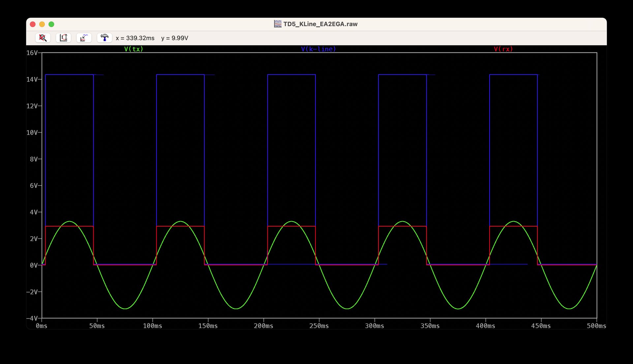
Task: Click the red V(rx) trace label
Action: point(503,49)
